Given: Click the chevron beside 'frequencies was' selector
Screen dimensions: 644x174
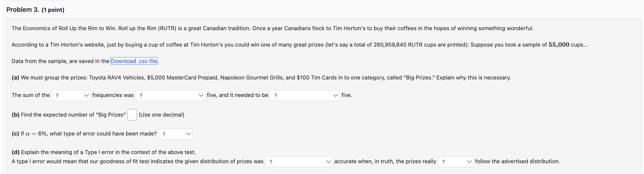Looking at the screenshot, I should (x=200, y=95).
